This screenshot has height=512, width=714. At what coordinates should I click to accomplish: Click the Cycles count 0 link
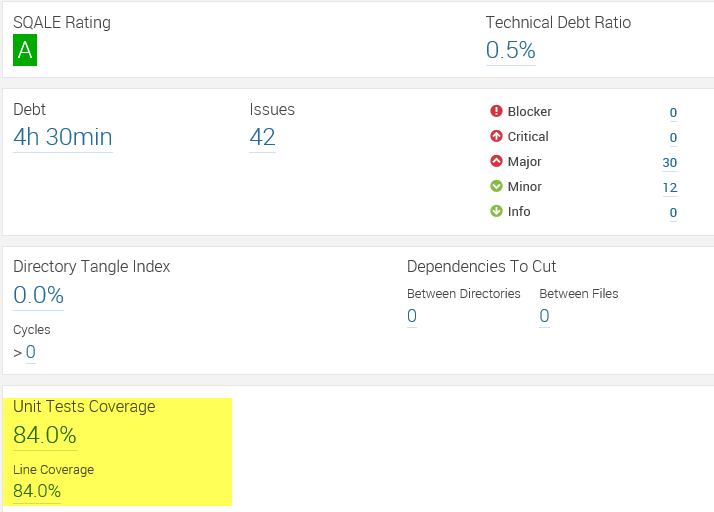point(31,352)
